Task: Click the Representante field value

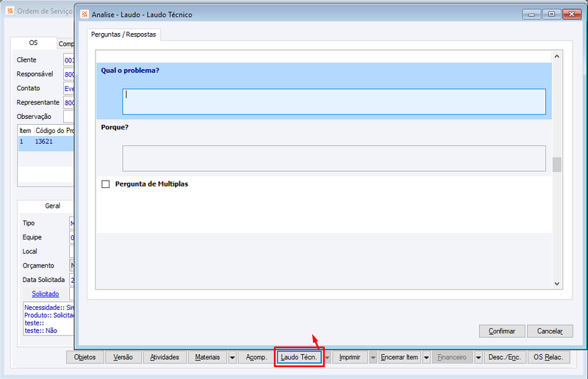Action: click(69, 103)
